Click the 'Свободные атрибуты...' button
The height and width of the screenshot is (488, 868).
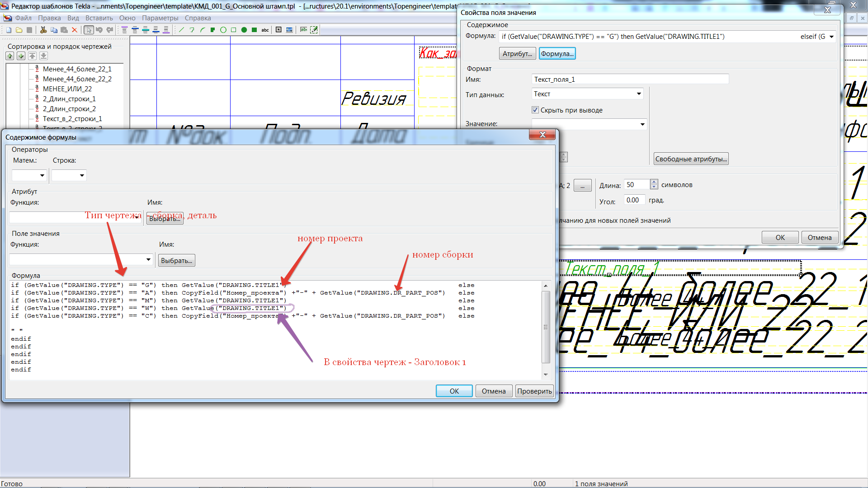(x=691, y=159)
